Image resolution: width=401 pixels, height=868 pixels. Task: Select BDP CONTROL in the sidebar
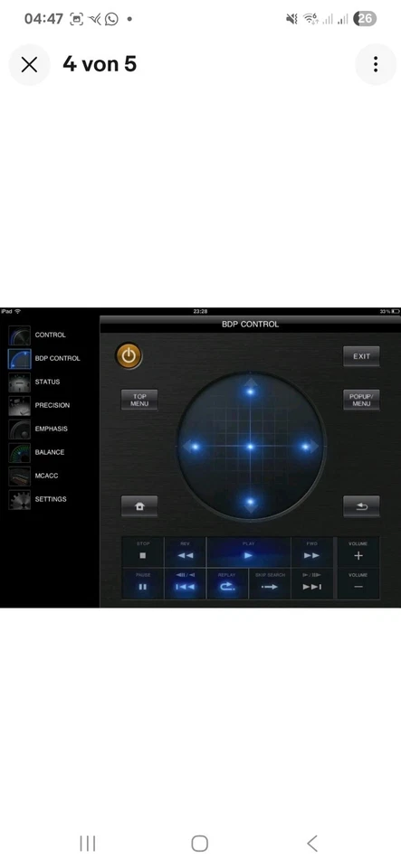coord(45,359)
